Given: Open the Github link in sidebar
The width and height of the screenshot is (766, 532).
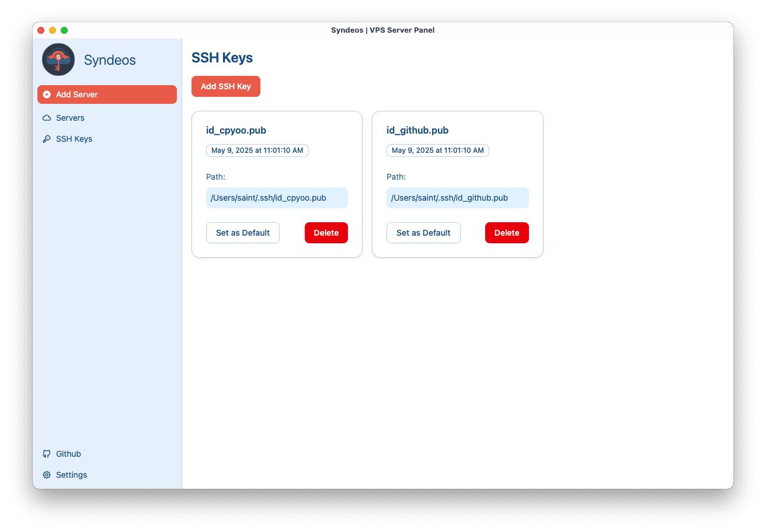Looking at the screenshot, I should [x=107, y=454].
